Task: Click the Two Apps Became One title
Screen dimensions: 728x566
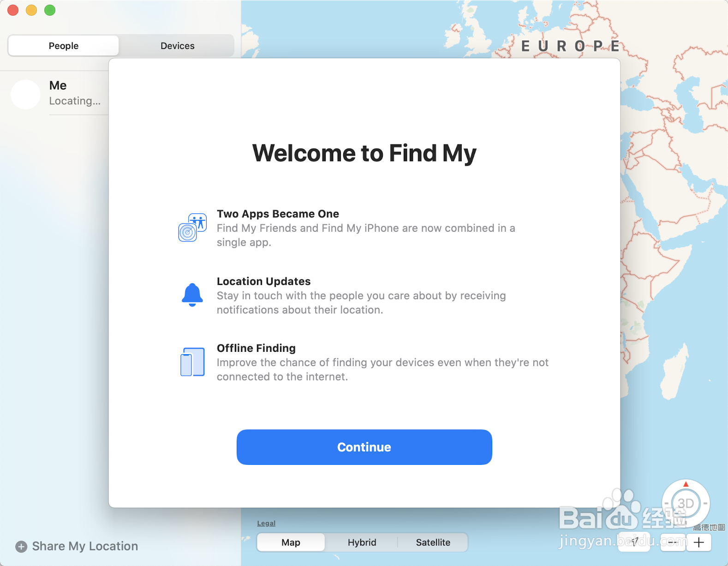Action: pyautogui.click(x=278, y=214)
